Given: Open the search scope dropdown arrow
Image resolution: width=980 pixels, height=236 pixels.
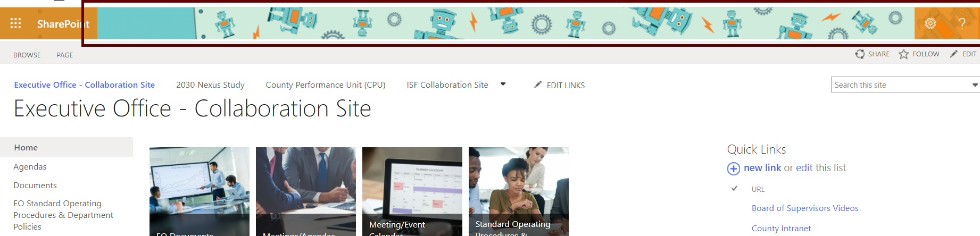Looking at the screenshot, I should click(975, 85).
